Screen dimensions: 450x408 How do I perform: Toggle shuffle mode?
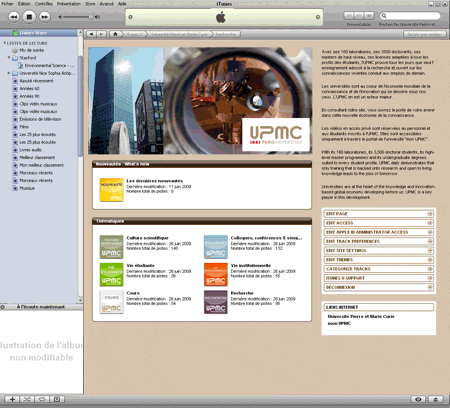(x=27, y=399)
